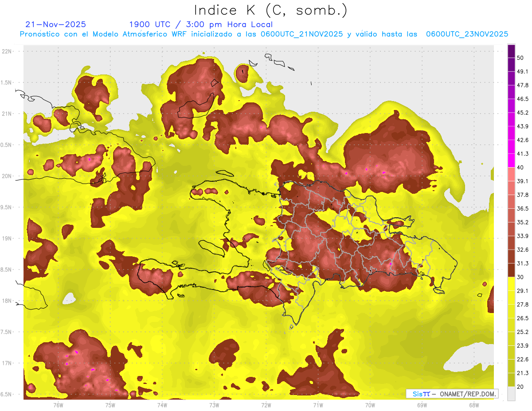
Task: Click the '47.8' legend value
Action: click(x=523, y=85)
